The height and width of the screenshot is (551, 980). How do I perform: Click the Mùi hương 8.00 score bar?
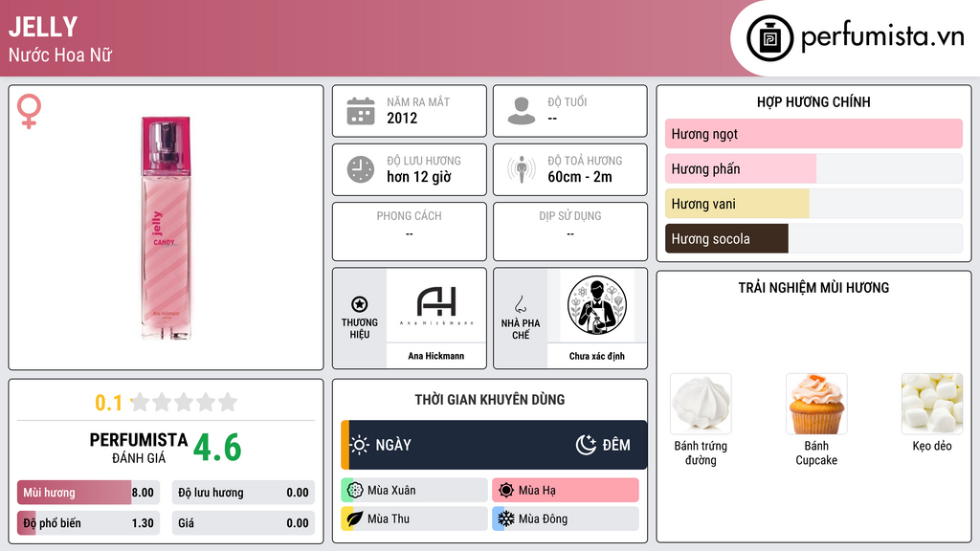coord(89,493)
